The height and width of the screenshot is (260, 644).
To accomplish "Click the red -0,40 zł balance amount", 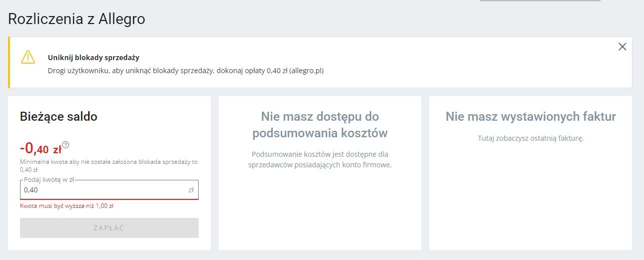I will coord(41,148).
